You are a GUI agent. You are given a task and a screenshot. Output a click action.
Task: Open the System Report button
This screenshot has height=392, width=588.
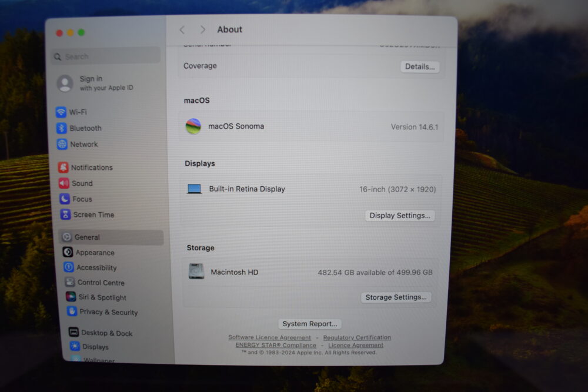[x=310, y=324]
